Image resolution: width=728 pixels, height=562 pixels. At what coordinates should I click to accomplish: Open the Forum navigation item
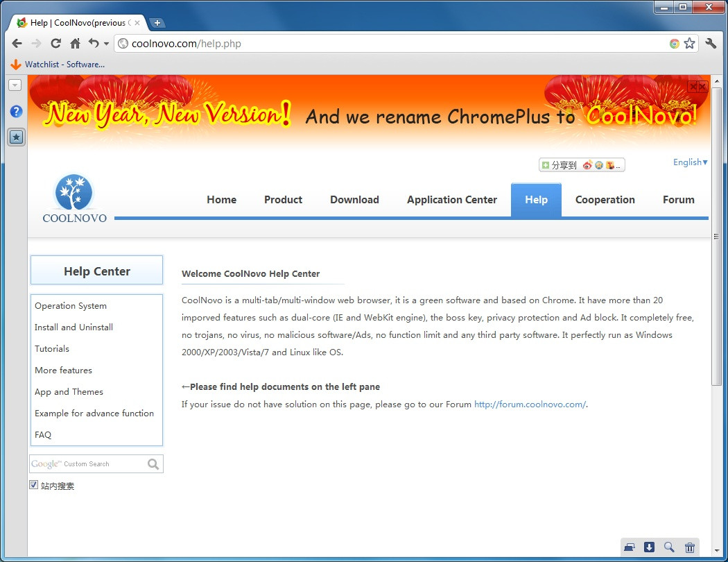(679, 200)
